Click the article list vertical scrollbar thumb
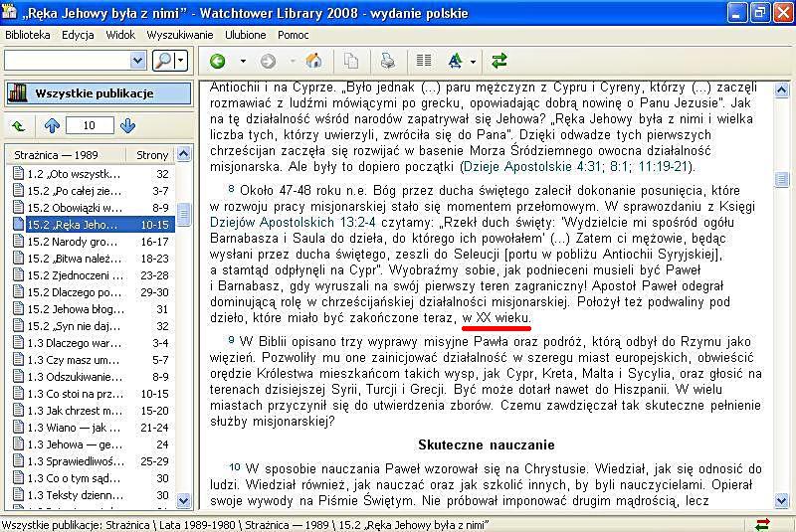 tap(183, 215)
